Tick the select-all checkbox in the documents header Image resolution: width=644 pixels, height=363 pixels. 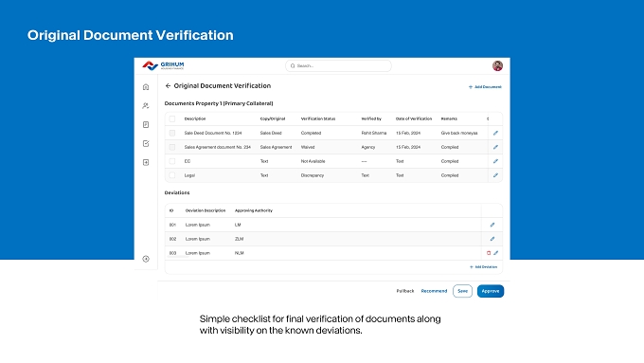click(172, 118)
